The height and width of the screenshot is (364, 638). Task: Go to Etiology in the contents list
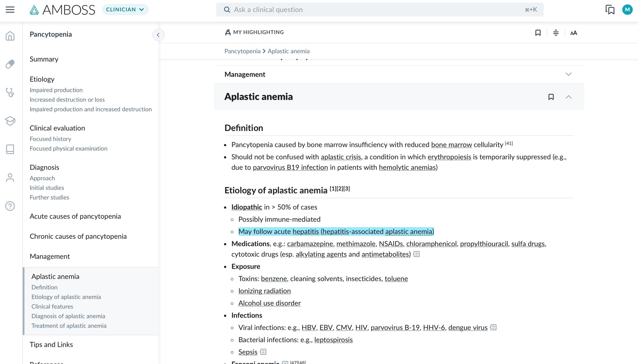42,79
